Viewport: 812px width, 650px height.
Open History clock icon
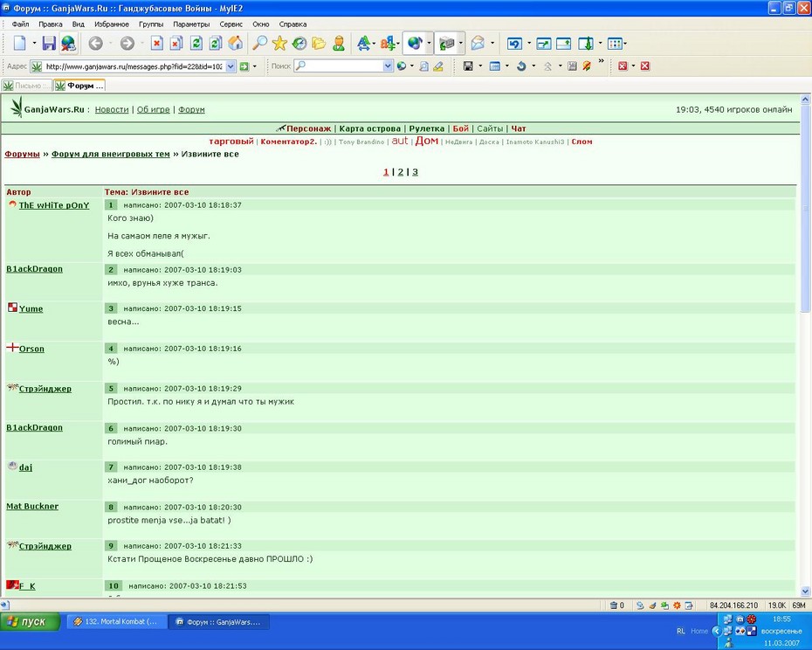[299, 44]
